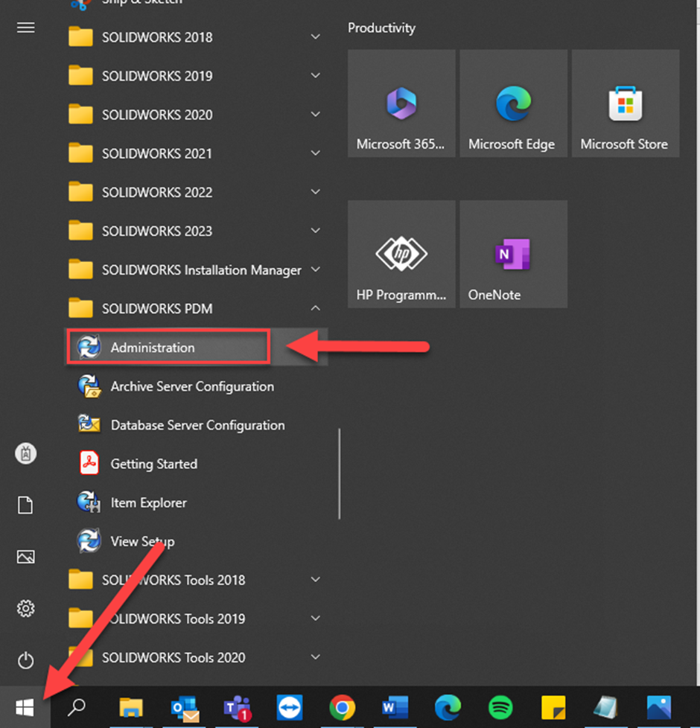Open Edge from the taskbar
Screen dimensions: 700x728
tap(448, 708)
